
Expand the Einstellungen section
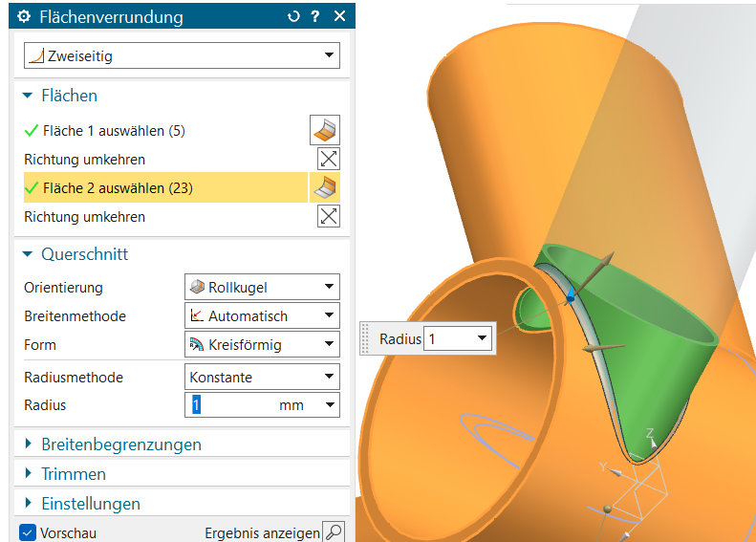coord(28,503)
